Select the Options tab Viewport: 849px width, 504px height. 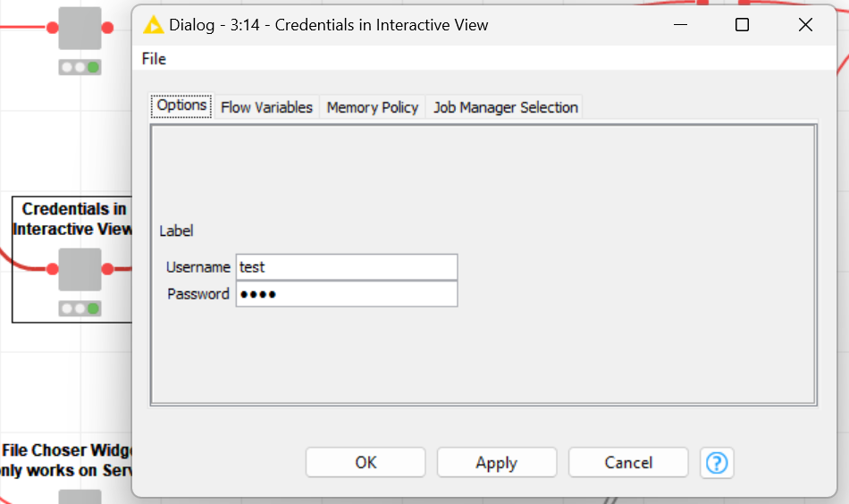tap(181, 105)
